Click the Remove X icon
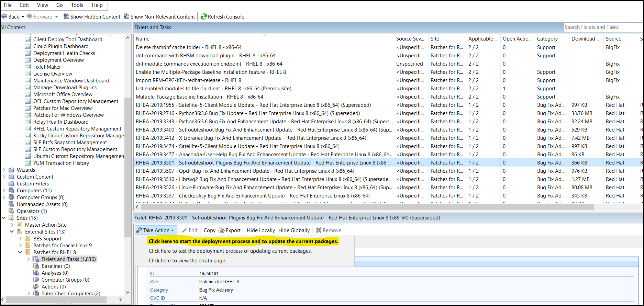This screenshot has height=306, width=644. pos(319,230)
